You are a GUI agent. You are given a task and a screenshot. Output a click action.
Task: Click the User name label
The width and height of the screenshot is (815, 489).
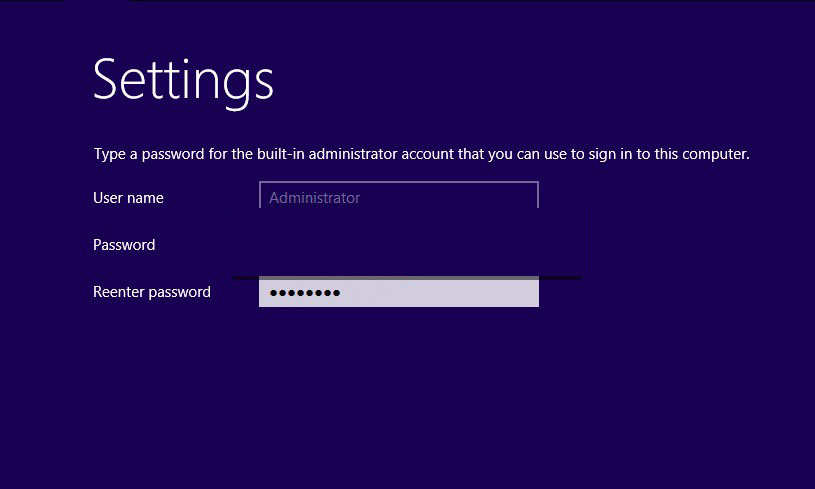(x=128, y=198)
